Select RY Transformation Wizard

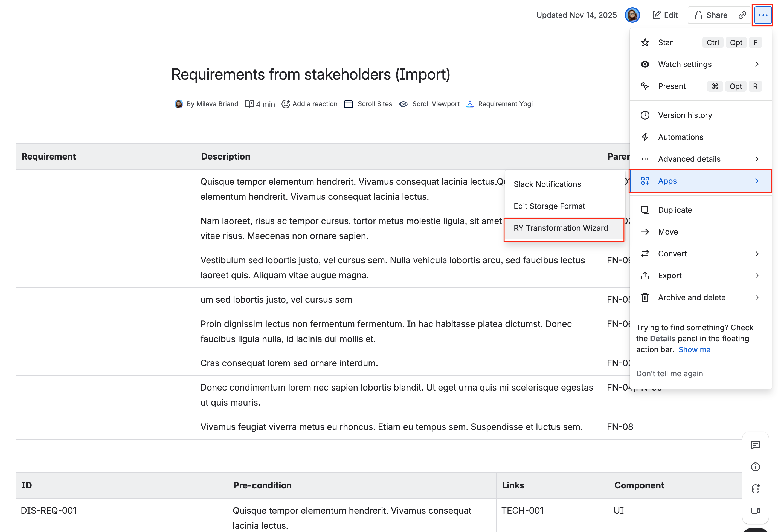click(561, 228)
